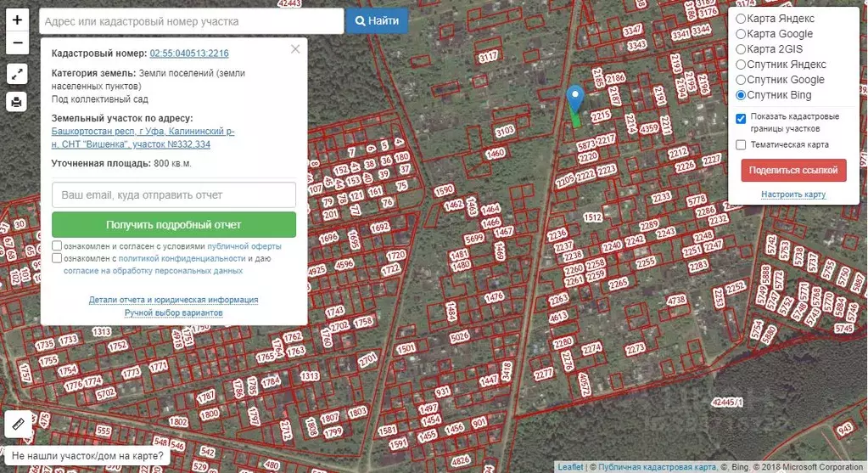The height and width of the screenshot is (473, 868).
Task: Open the ruler measurement tool
Action: click(18, 423)
